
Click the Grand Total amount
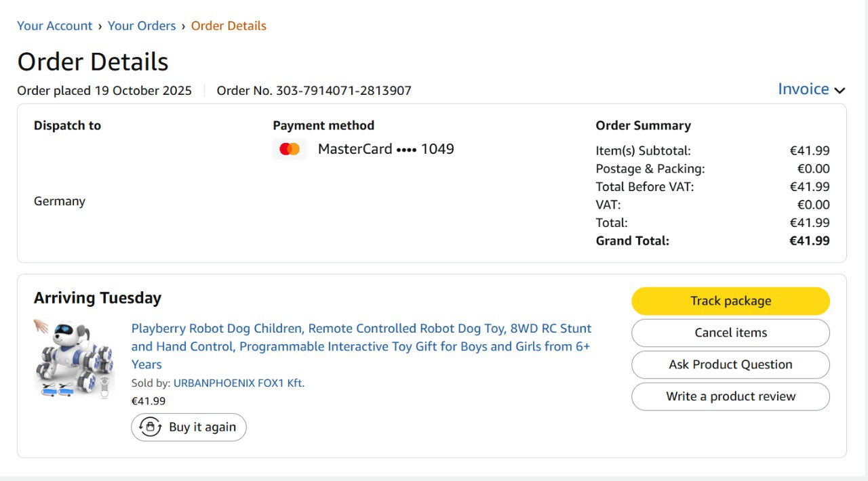tap(809, 240)
